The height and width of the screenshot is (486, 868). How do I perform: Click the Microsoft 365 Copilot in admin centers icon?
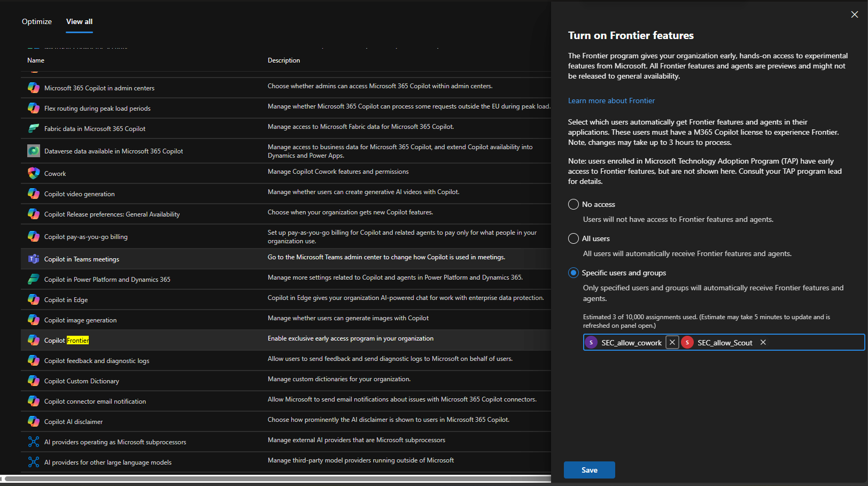(x=34, y=88)
